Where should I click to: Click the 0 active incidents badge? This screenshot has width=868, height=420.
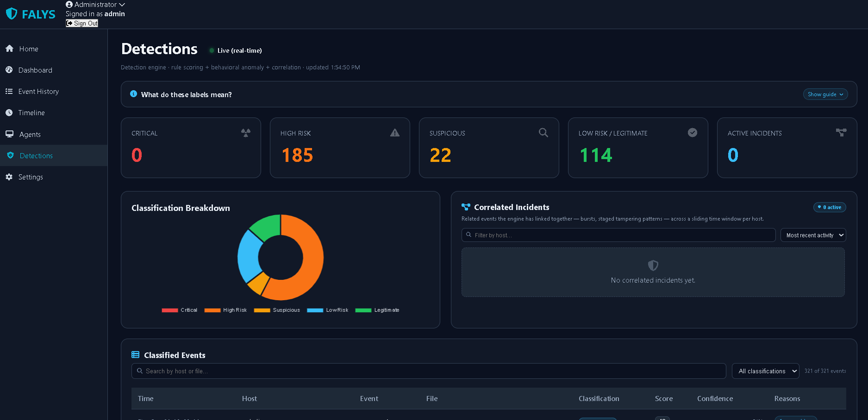pos(830,207)
